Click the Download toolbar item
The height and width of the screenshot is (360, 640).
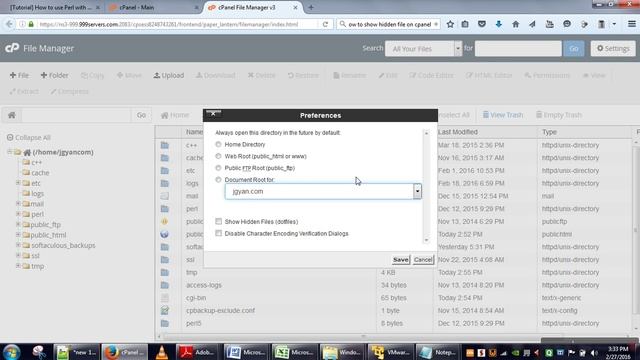pos(215,76)
